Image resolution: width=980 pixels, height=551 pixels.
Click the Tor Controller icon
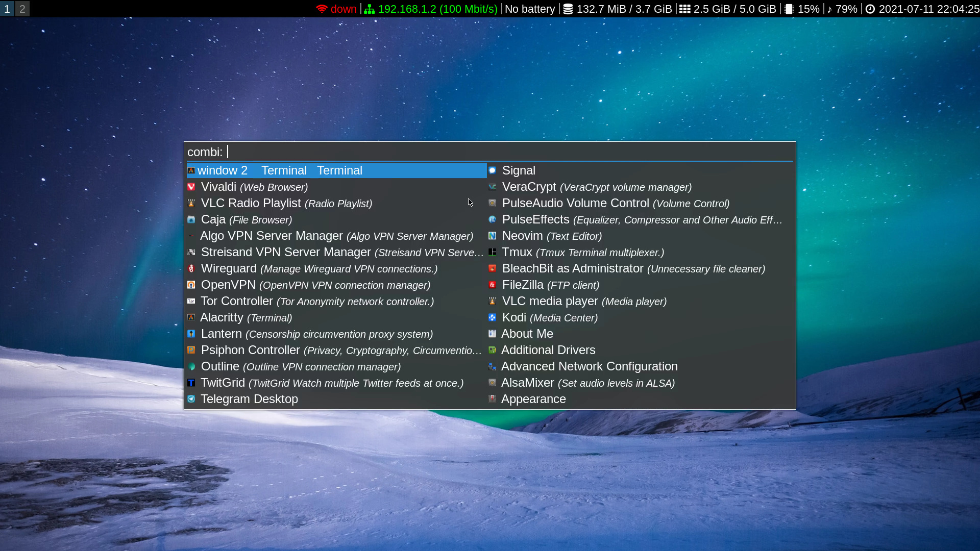[x=191, y=301]
